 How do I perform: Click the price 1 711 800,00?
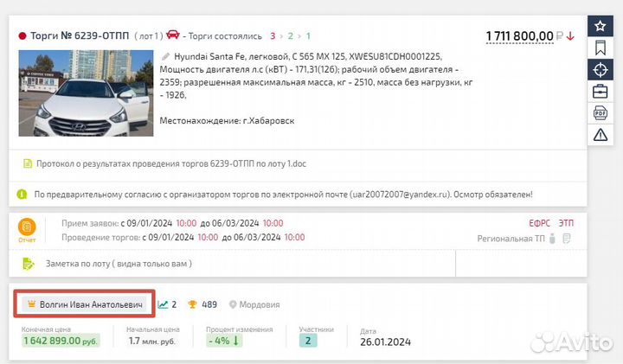click(520, 36)
